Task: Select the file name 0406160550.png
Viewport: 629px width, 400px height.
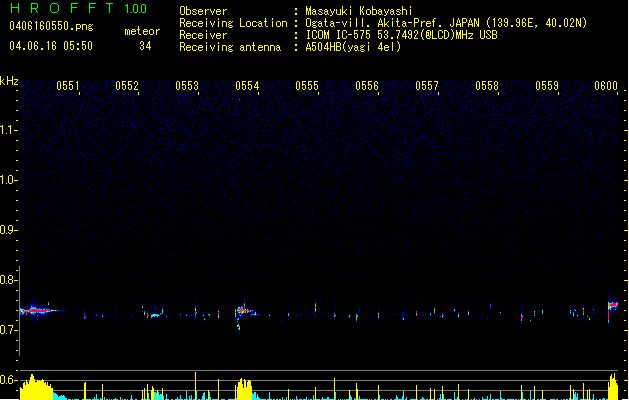Action: click(x=51, y=26)
